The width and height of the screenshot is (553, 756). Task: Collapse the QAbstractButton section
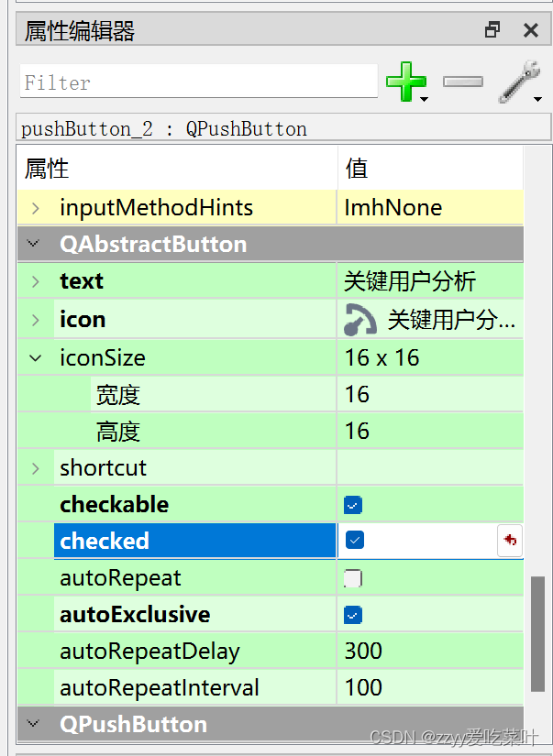pos(33,243)
